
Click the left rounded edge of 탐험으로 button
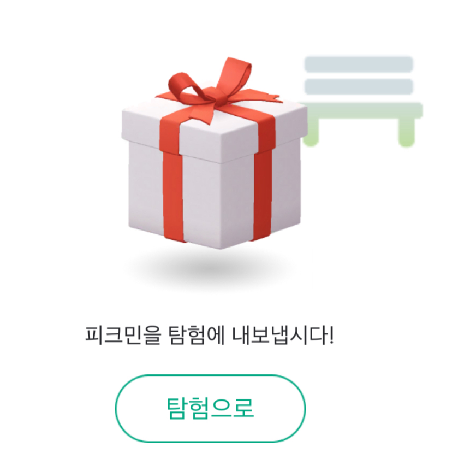tap(128, 408)
